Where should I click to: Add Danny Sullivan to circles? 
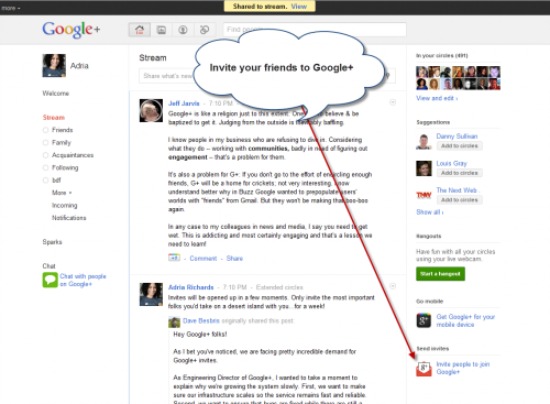(x=460, y=146)
